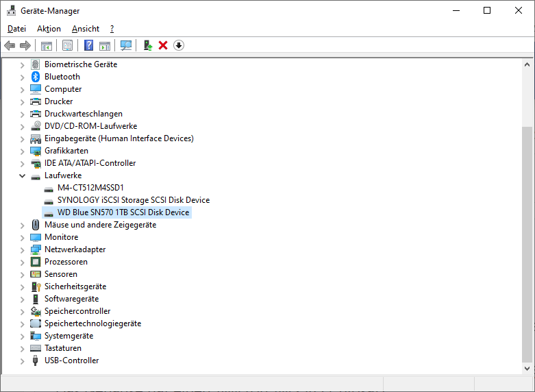Image resolution: width=535 pixels, height=392 pixels.
Task: Minimize the Geräte-Manager window
Action: click(x=456, y=10)
